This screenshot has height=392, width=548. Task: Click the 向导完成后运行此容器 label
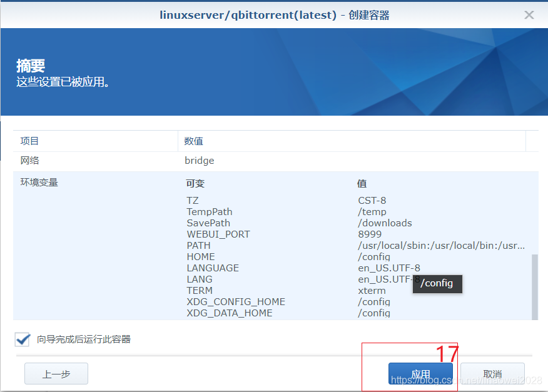(x=84, y=339)
